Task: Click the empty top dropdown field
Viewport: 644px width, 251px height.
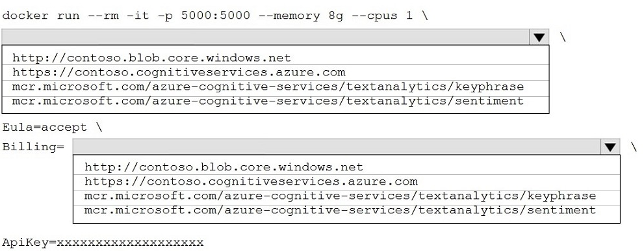Action: click(x=266, y=37)
